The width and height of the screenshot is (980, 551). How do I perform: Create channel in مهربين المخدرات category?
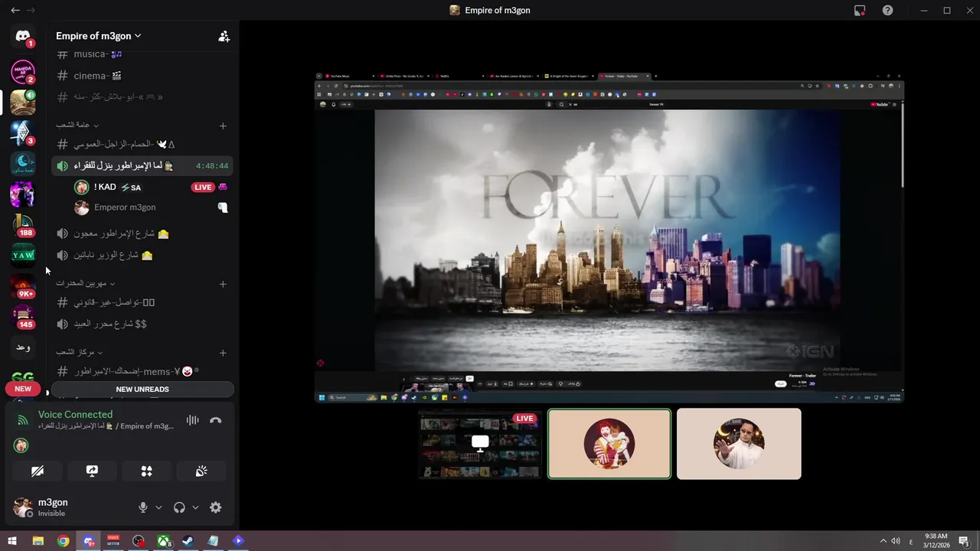(x=223, y=284)
